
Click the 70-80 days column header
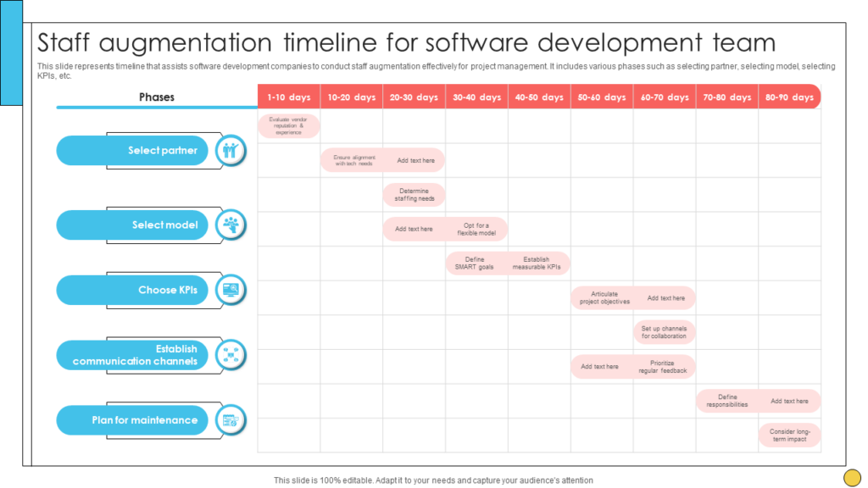coord(726,97)
